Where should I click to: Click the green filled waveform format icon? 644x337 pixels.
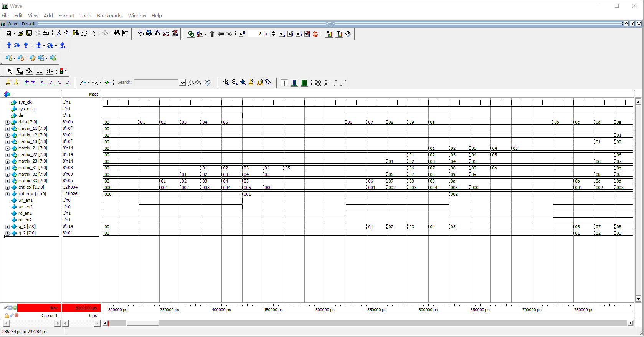point(304,83)
